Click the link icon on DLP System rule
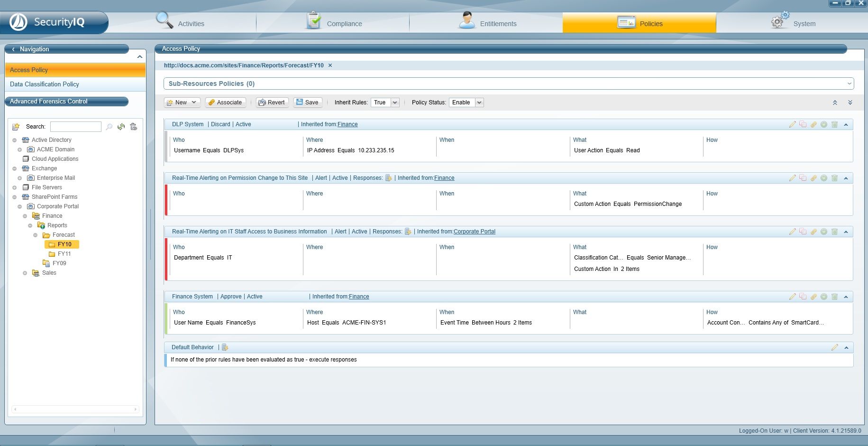 [x=813, y=124]
